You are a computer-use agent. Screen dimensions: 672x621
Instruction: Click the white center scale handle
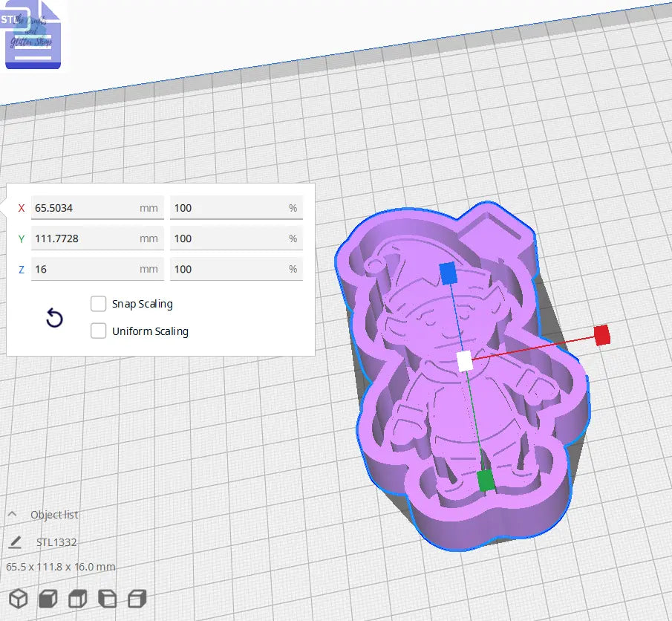(466, 361)
